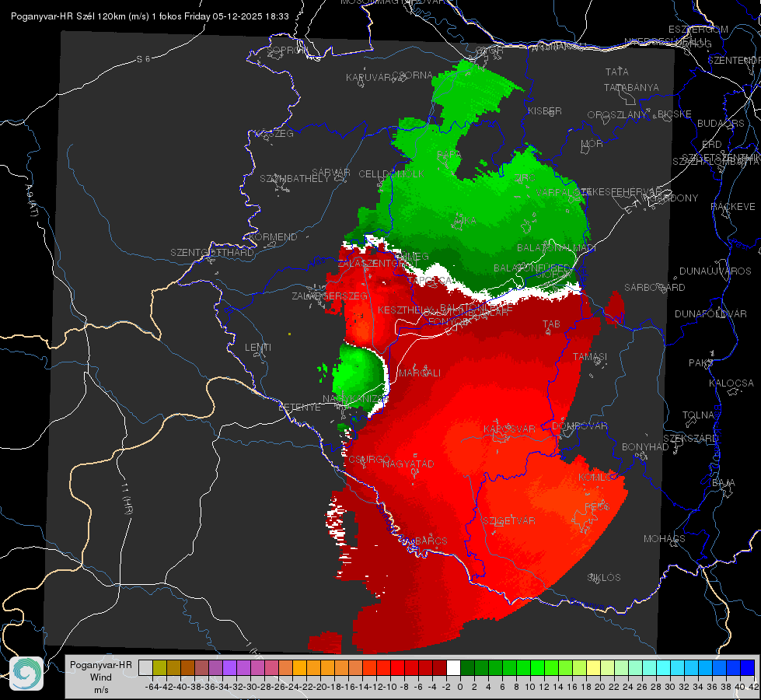761x700 pixels.
Task: Click the BICSKE city label
Action: pos(675,114)
